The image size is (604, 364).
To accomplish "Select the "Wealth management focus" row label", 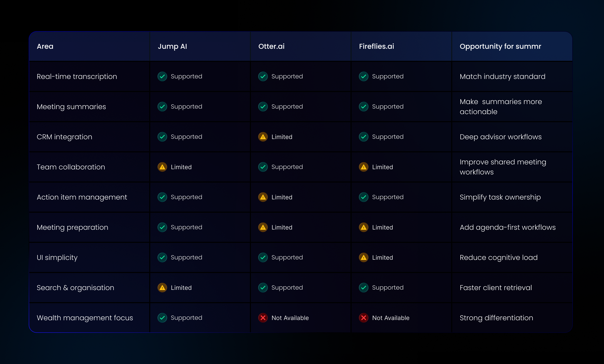I will click(85, 318).
